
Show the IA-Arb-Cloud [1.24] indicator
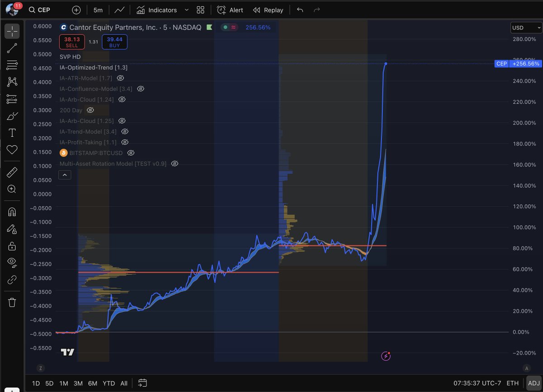122,100
